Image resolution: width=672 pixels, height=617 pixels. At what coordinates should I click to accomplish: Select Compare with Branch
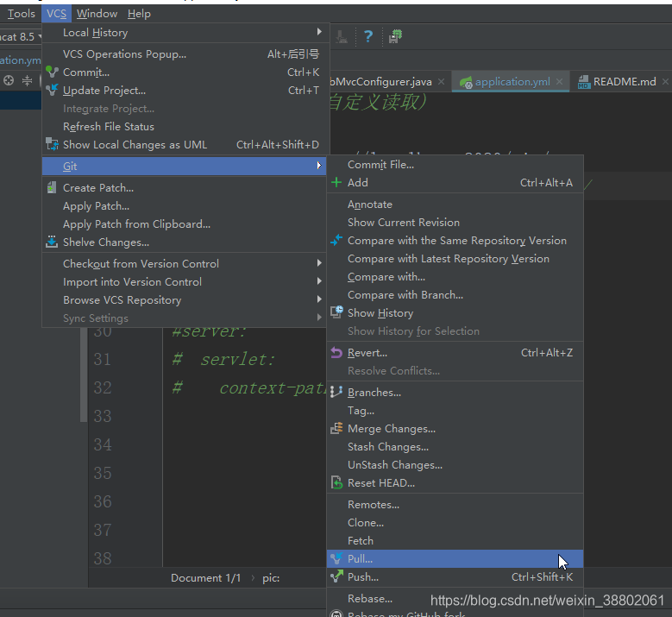(x=455, y=294)
